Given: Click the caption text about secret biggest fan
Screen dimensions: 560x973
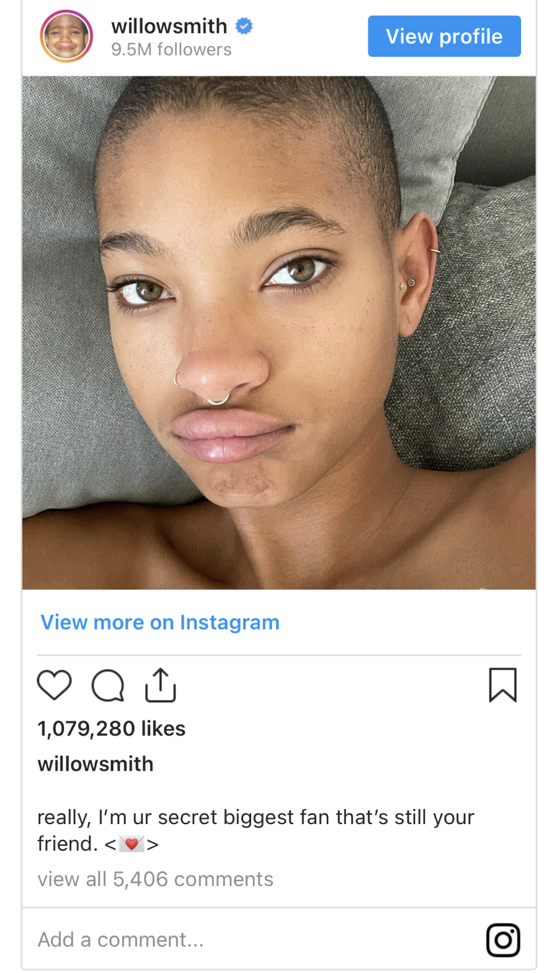Looking at the screenshot, I should point(256,818).
